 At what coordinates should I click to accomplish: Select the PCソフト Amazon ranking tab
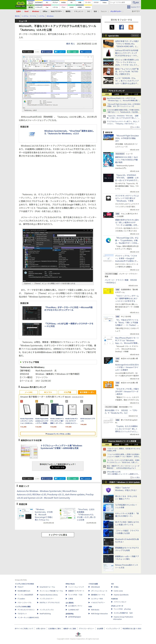(x=48, y=392)
